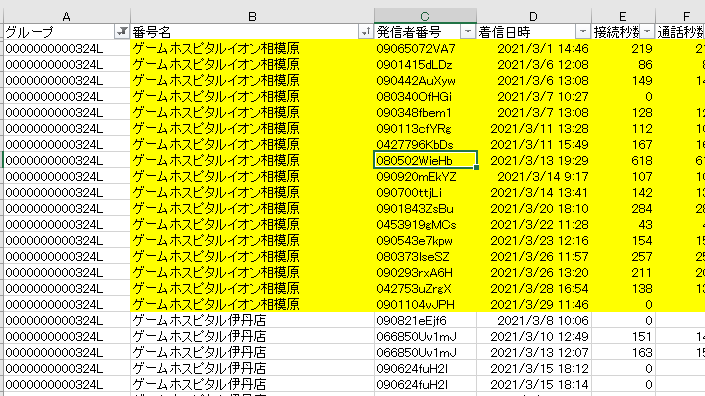Screen dimensions: 705x396
Task: Select ゲームホスピタルイオン相模原 cell in 2021/3/1 row
Action: click(252, 48)
